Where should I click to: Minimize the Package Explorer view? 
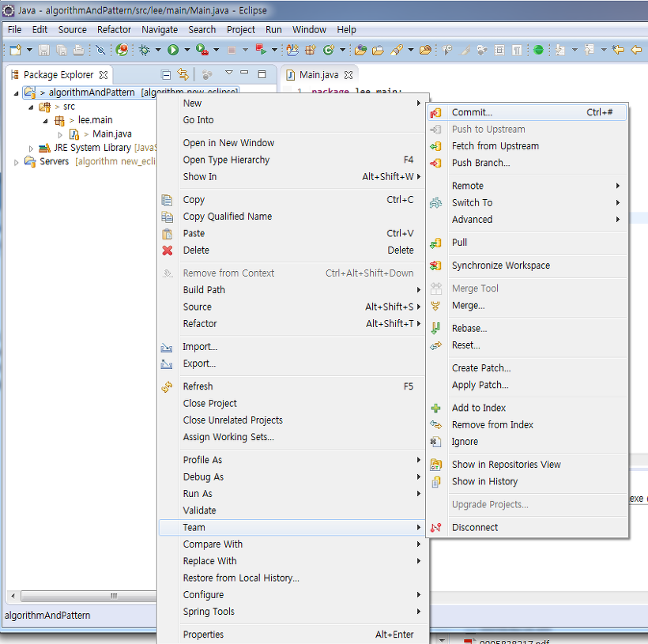coord(245,73)
